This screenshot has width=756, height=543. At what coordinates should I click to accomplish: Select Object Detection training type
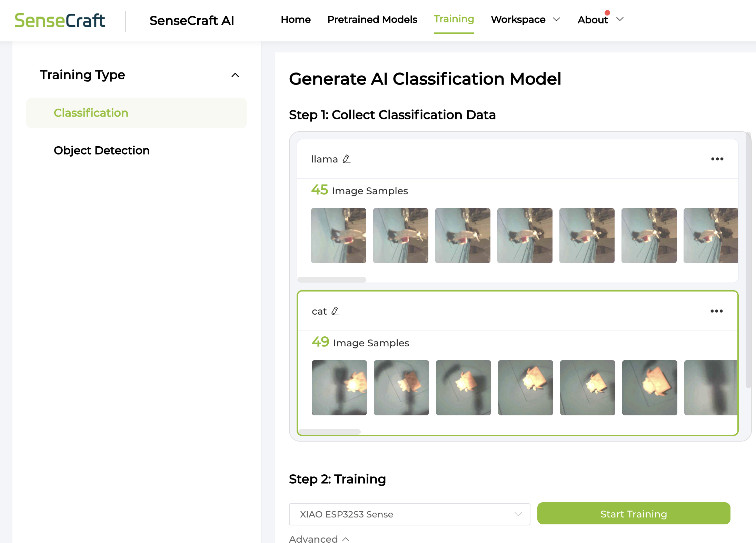pos(101,150)
